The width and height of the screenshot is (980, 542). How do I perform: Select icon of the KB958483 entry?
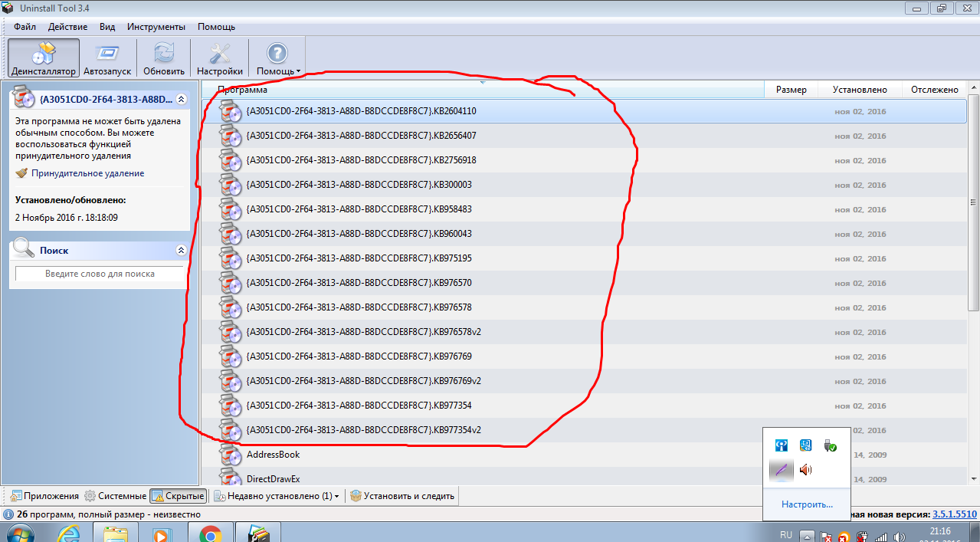click(231, 209)
